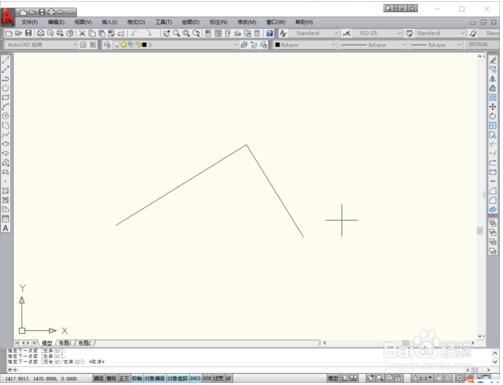Toggle DYN dynamic input in status bar

(x=207, y=378)
